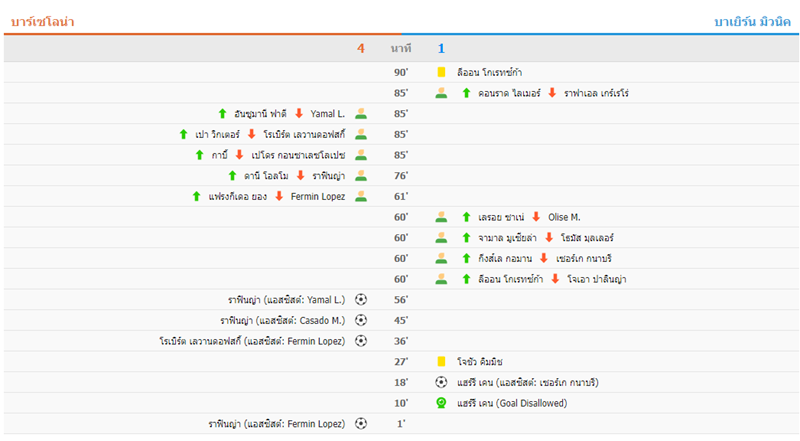The width and height of the screenshot is (800, 441).
Task: Click the แฮร์รี่ เคน goal entry at 18'
Action: [x=528, y=382]
